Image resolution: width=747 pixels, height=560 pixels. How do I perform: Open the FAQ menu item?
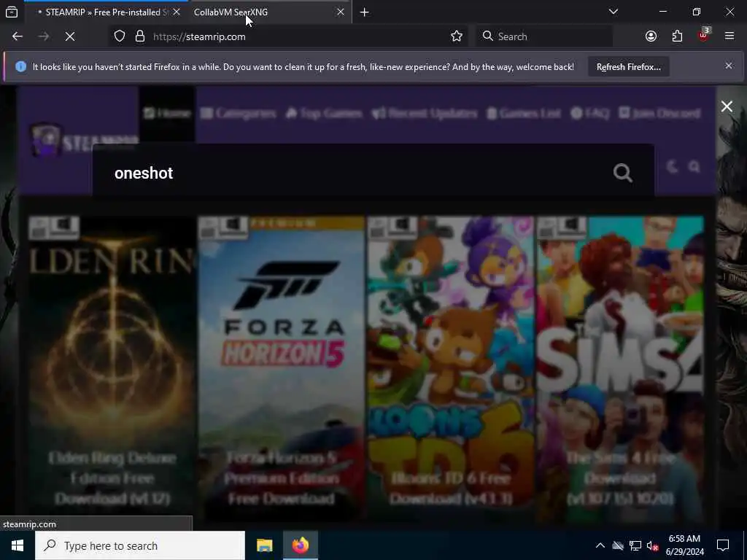coord(589,113)
